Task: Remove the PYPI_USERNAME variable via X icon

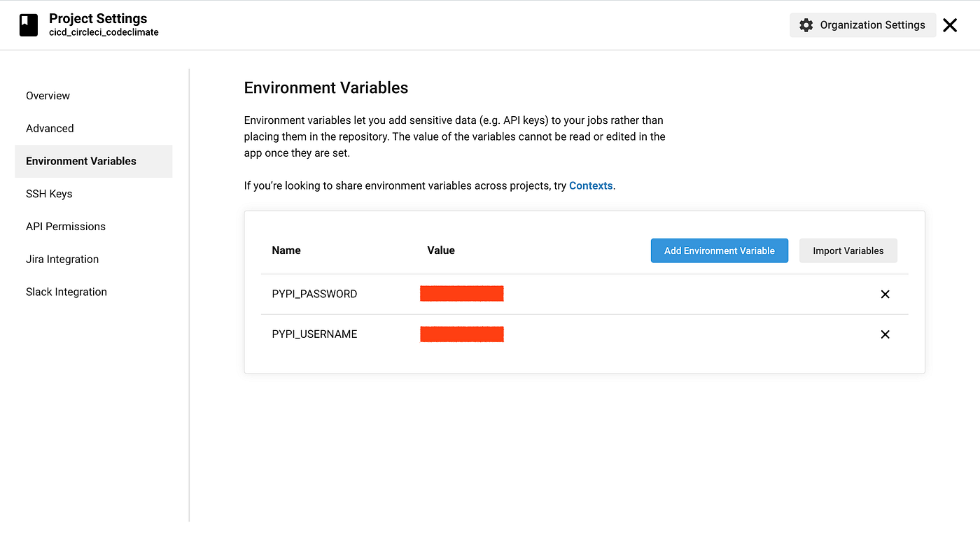Action: click(885, 334)
